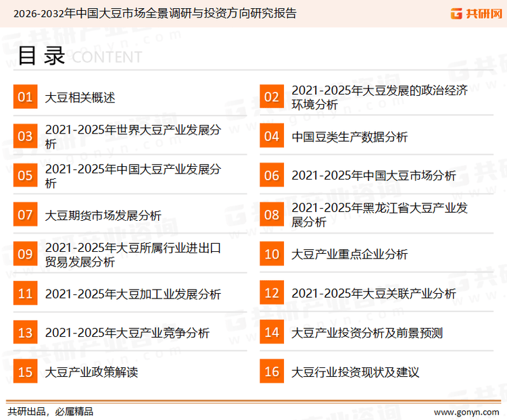
Task: Open 大豆行业投资现状及建议 entry
Action: pyautogui.click(x=356, y=372)
